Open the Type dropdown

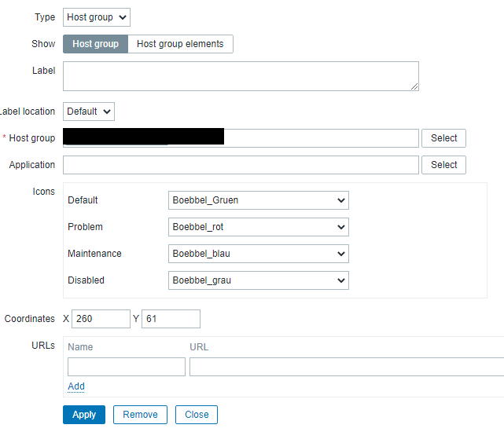[97, 17]
